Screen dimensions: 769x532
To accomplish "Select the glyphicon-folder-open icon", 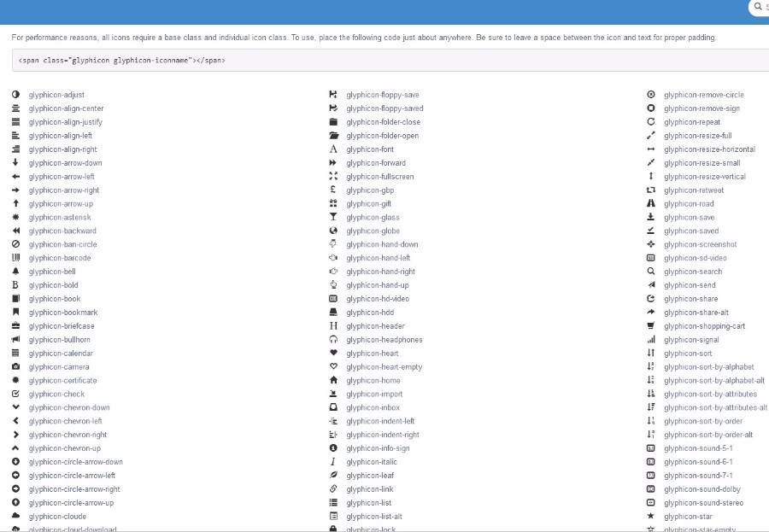I will [x=334, y=135].
